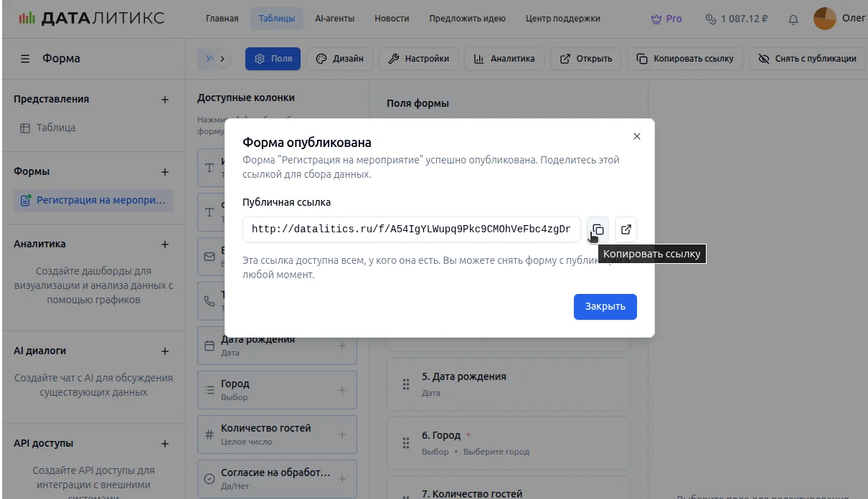Close the dialog with the X icon
Image resolution: width=868 pixels, height=499 pixels.
coord(636,136)
